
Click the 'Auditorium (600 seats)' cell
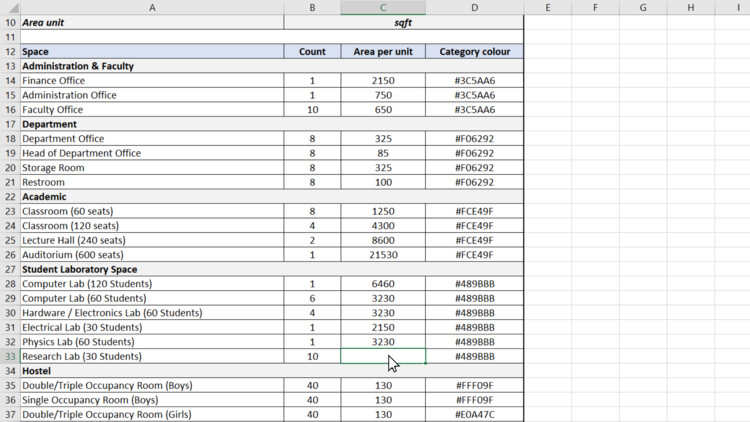pos(152,255)
